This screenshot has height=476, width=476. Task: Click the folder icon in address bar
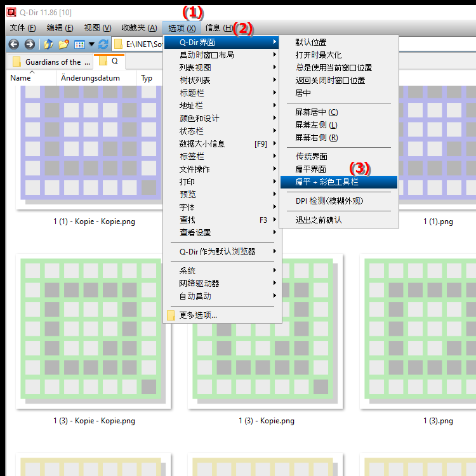coord(119,44)
